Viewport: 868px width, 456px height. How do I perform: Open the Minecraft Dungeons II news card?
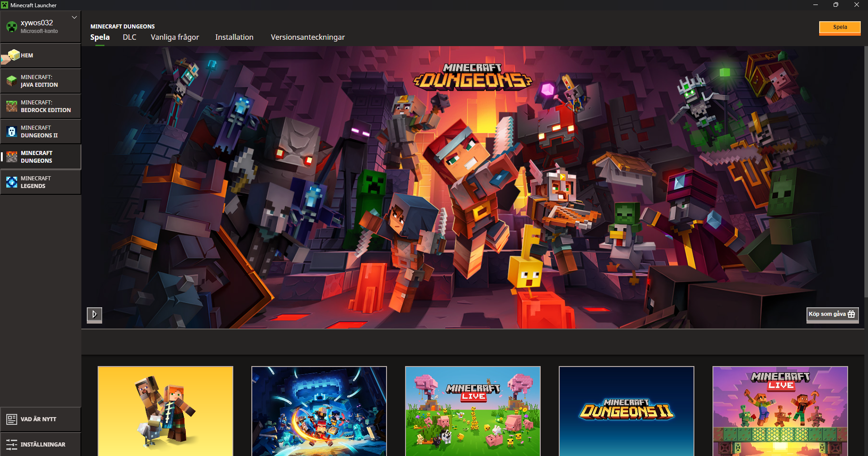627,411
